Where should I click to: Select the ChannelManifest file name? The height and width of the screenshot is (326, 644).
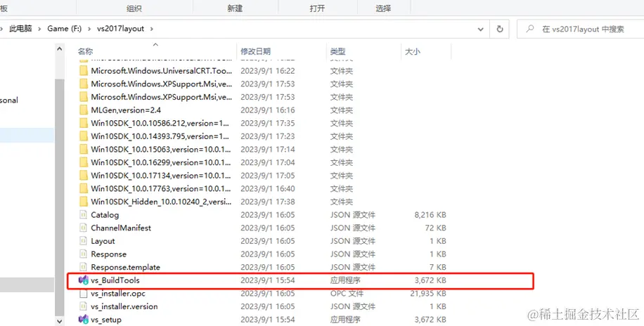pos(121,228)
